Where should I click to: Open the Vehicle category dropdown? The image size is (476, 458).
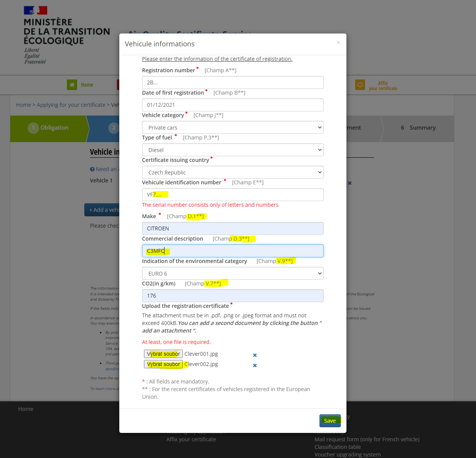tap(232, 127)
